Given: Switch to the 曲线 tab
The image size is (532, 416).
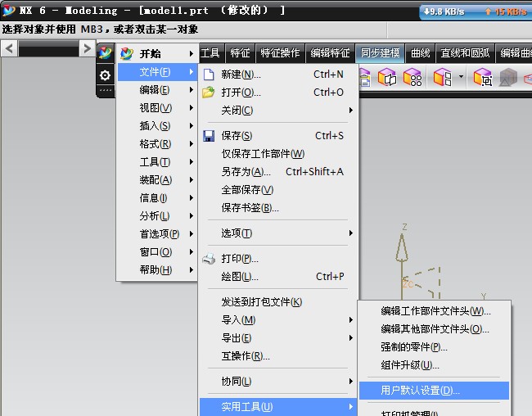Looking at the screenshot, I should (x=420, y=53).
